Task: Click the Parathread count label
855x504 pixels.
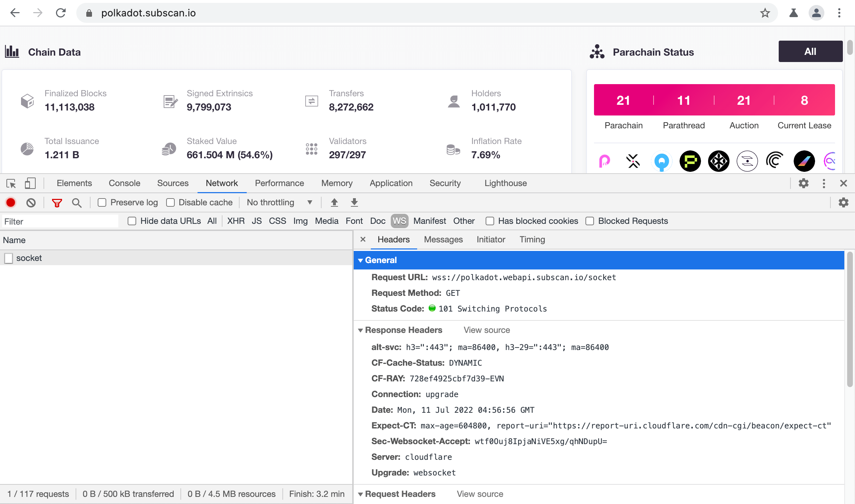Action: [684, 125]
